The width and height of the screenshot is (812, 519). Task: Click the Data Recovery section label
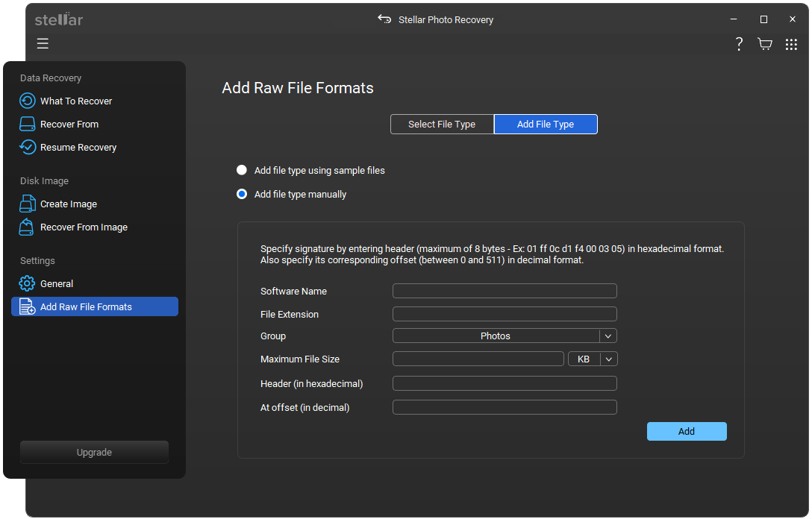(x=51, y=78)
